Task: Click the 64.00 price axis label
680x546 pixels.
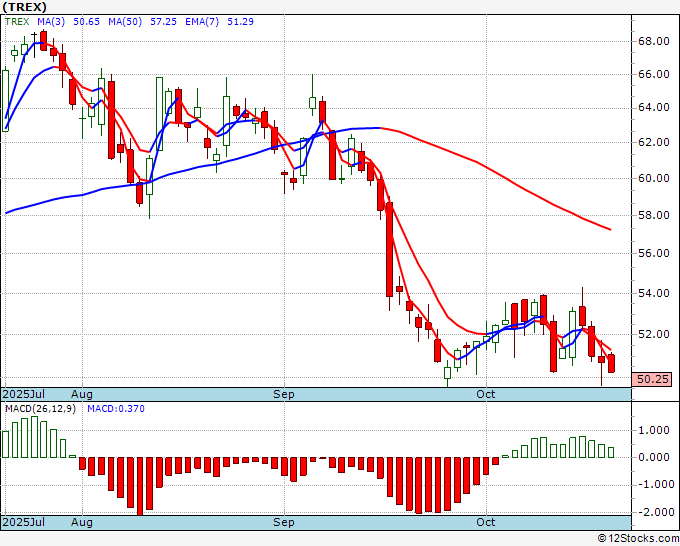Action: click(654, 108)
